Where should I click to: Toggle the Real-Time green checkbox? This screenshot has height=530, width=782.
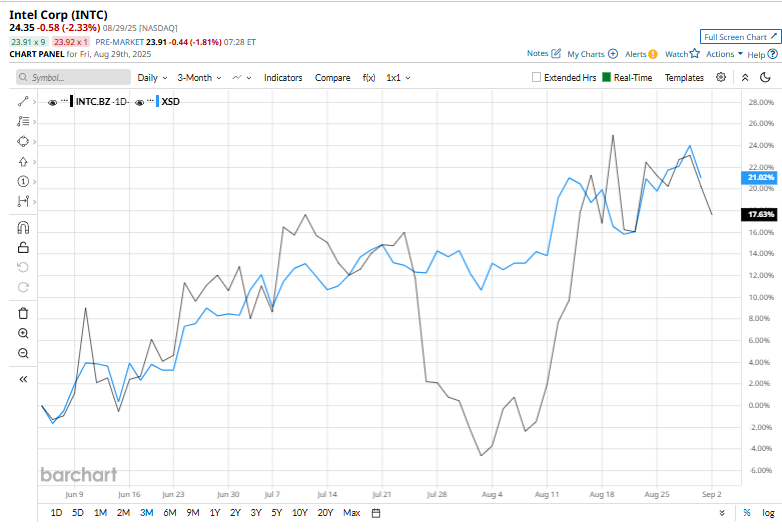click(x=606, y=77)
